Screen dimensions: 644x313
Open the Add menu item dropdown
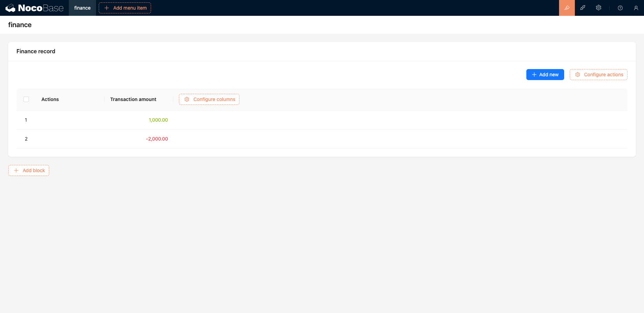pyautogui.click(x=125, y=8)
